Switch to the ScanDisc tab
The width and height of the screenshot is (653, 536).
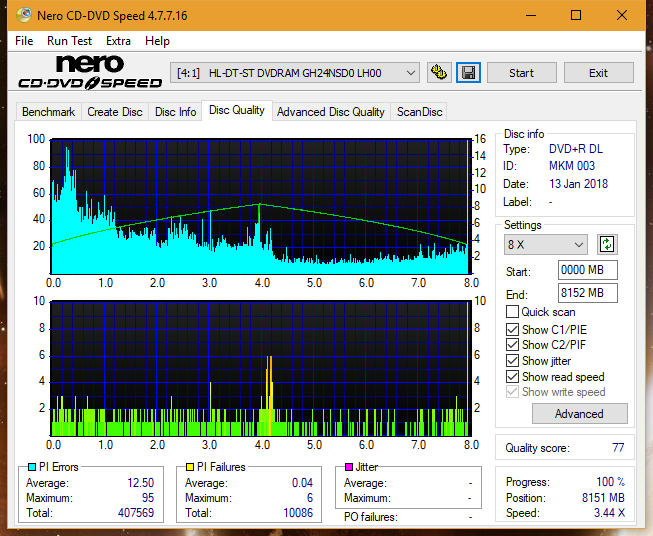click(x=419, y=112)
